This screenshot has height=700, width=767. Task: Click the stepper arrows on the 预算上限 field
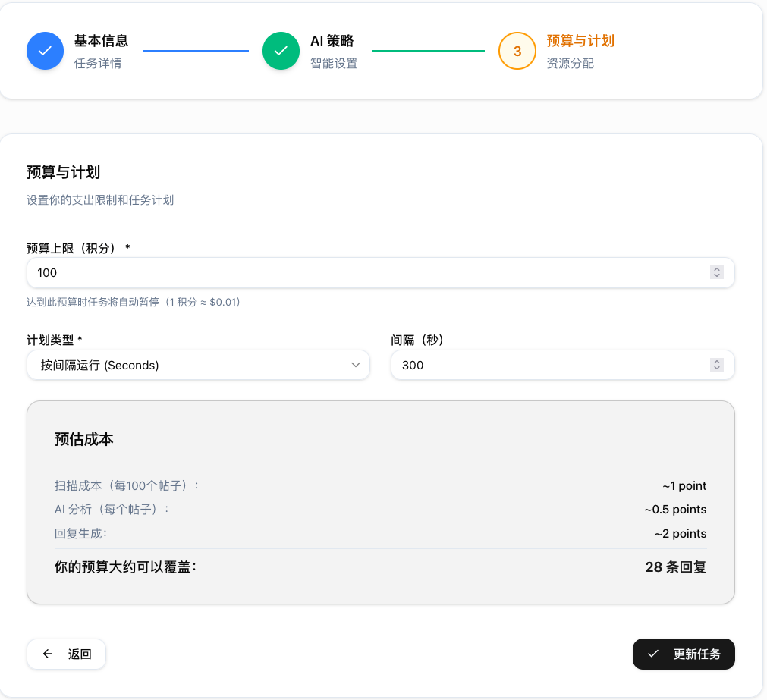click(x=717, y=272)
